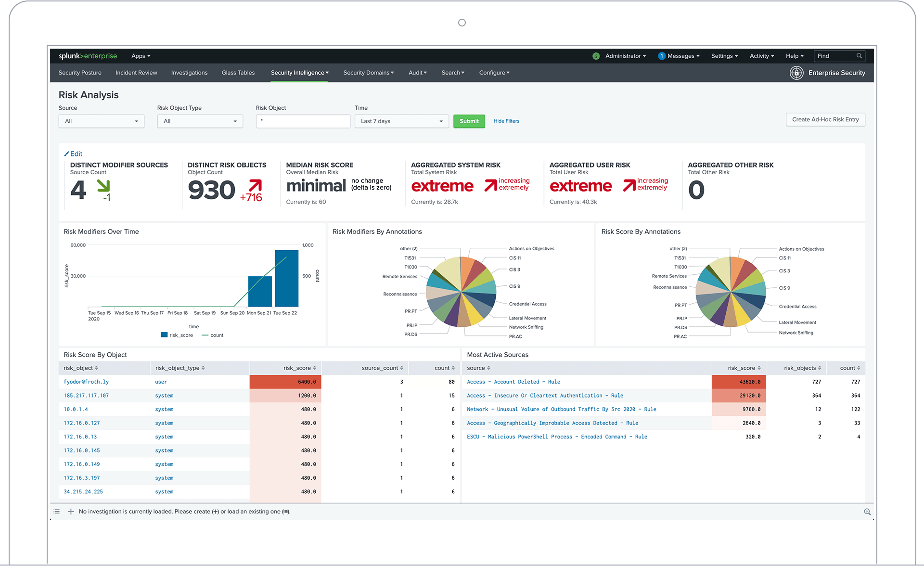
Task: Open Access Insecure Or Cleartext Authentication rule
Action: point(545,396)
